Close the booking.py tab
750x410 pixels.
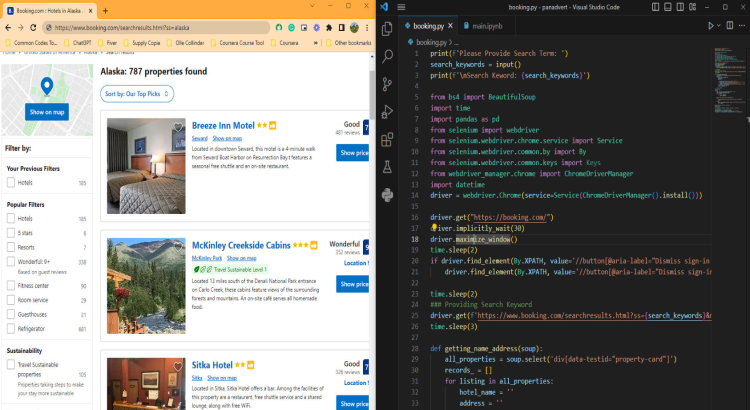[x=450, y=26]
